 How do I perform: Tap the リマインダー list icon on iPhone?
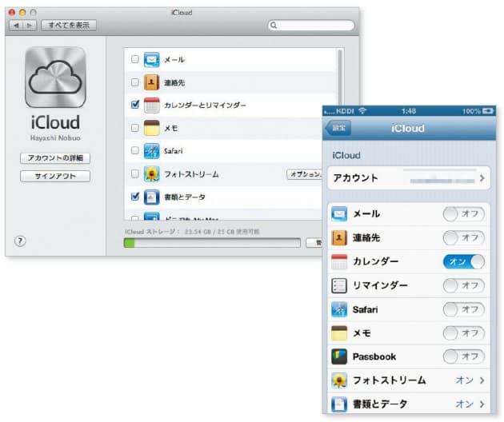339,285
